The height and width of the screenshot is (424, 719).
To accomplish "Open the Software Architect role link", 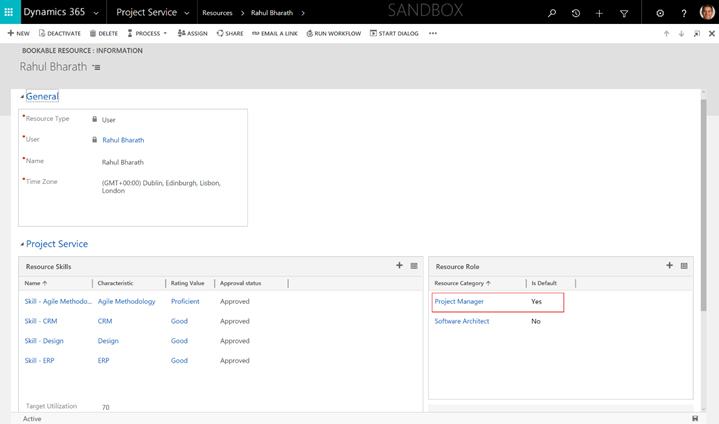I will pos(462,321).
